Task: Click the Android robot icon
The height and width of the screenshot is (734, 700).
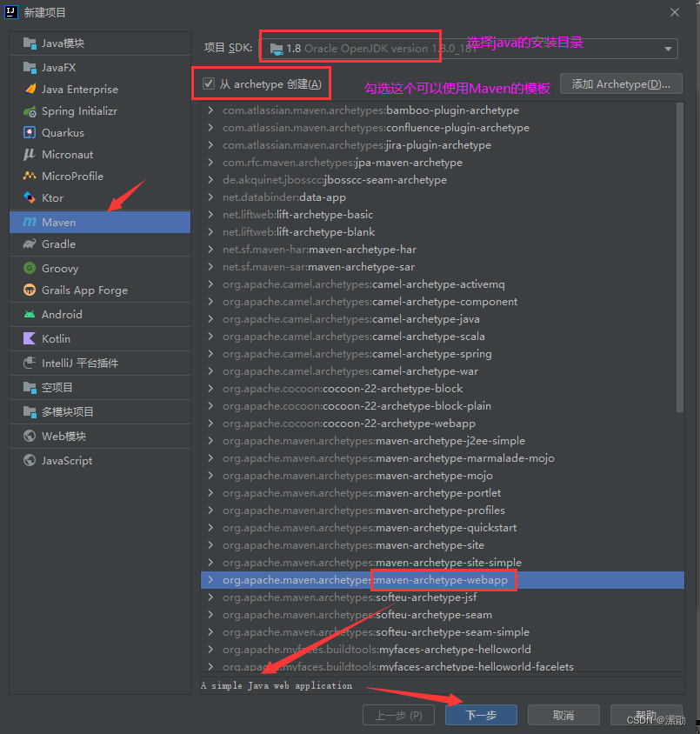Action: [30, 314]
